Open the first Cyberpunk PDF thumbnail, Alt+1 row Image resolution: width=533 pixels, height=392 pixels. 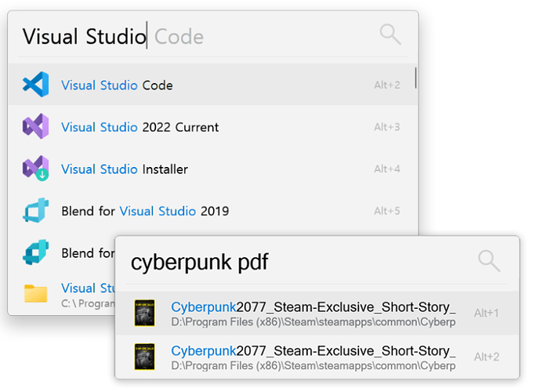tap(144, 313)
